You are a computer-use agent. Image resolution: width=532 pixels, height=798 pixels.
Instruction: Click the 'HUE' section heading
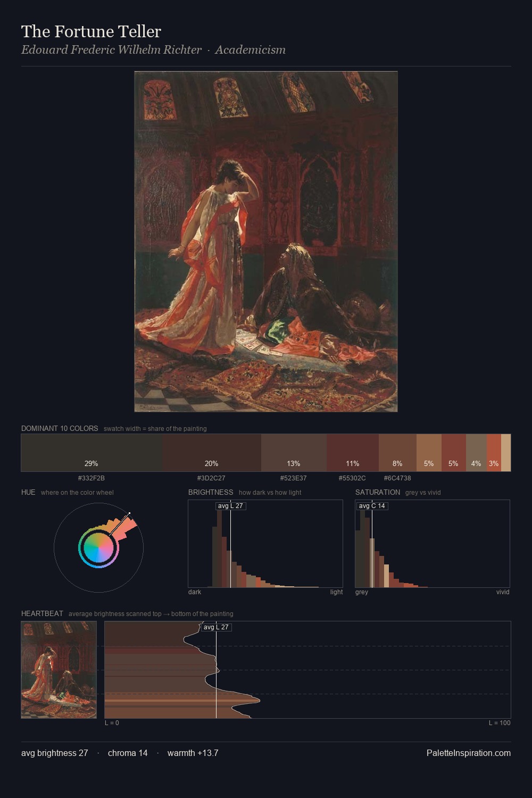click(28, 492)
